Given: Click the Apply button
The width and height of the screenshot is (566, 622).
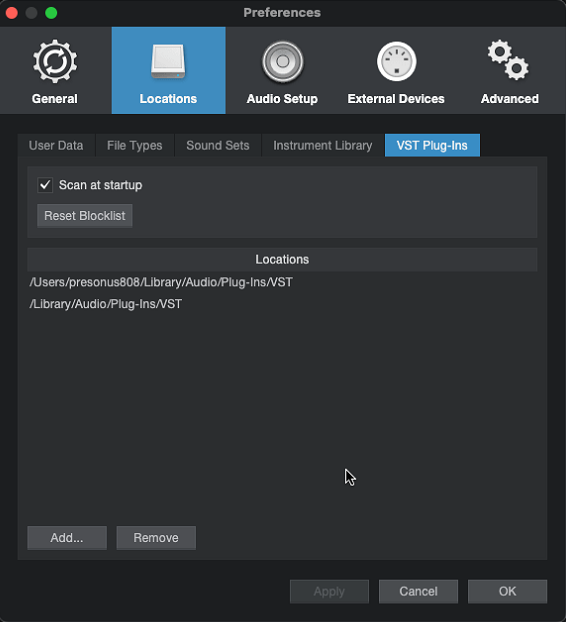Looking at the screenshot, I should tap(329, 591).
